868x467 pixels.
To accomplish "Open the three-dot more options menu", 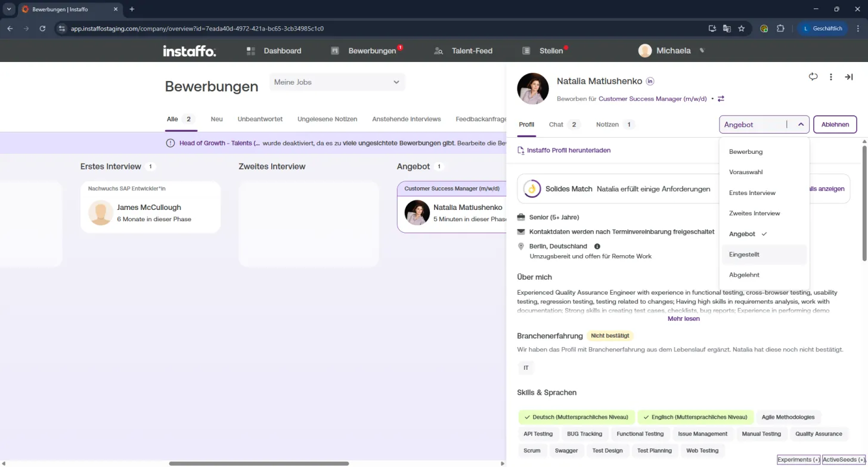I will [830, 77].
